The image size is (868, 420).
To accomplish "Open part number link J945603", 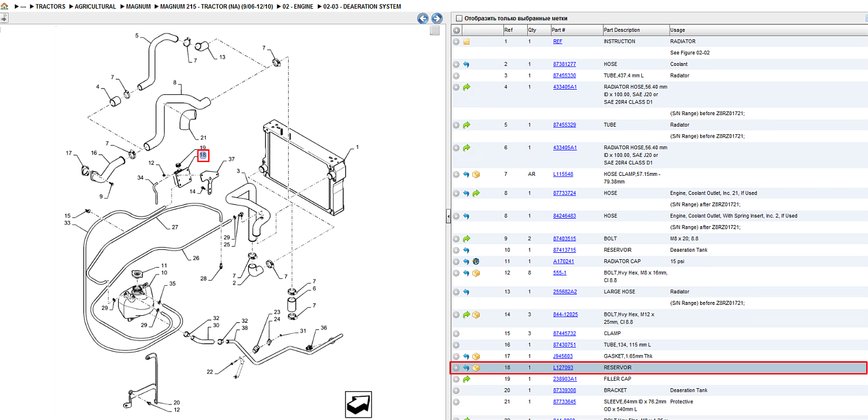I will (x=563, y=356).
